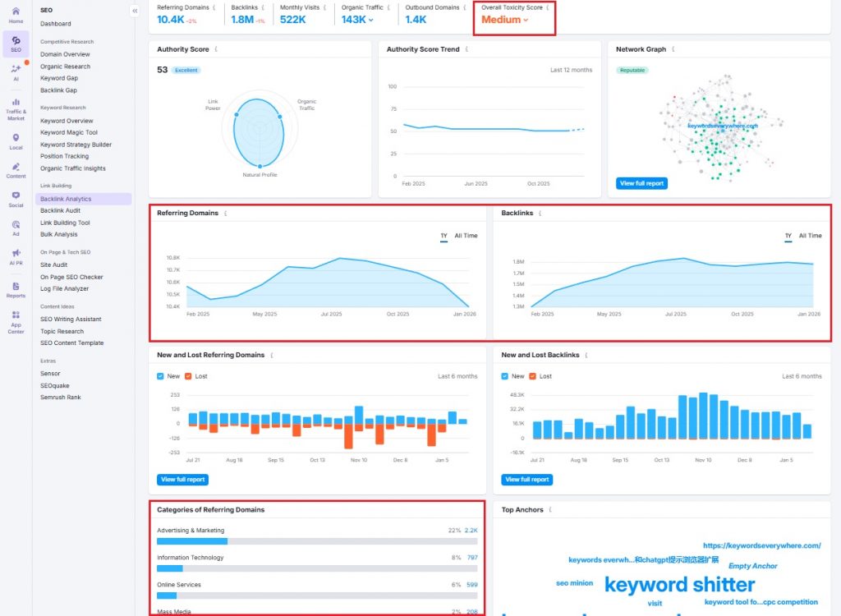The width and height of the screenshot is (841, 616).
Task: Select the Traffic & Market sidebar icon
Action: [15, 105]
